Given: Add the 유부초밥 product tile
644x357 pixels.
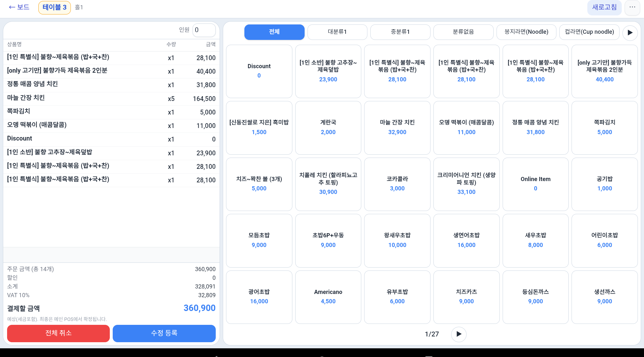Looking at the screenshot, I should [397, 297].
